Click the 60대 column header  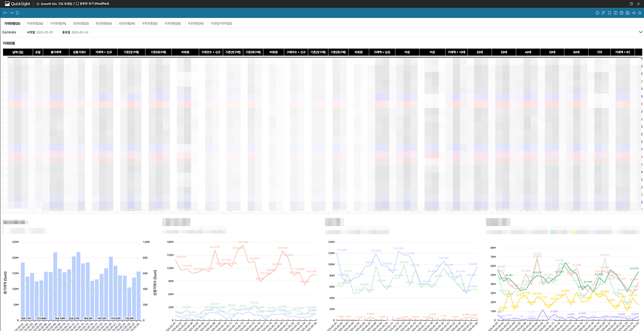tap(576, 52)
